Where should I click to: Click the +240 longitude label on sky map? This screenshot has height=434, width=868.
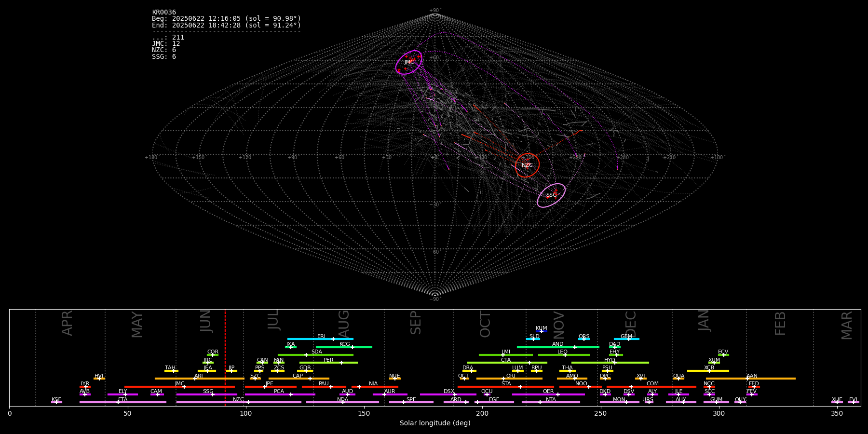click(623, 158)
